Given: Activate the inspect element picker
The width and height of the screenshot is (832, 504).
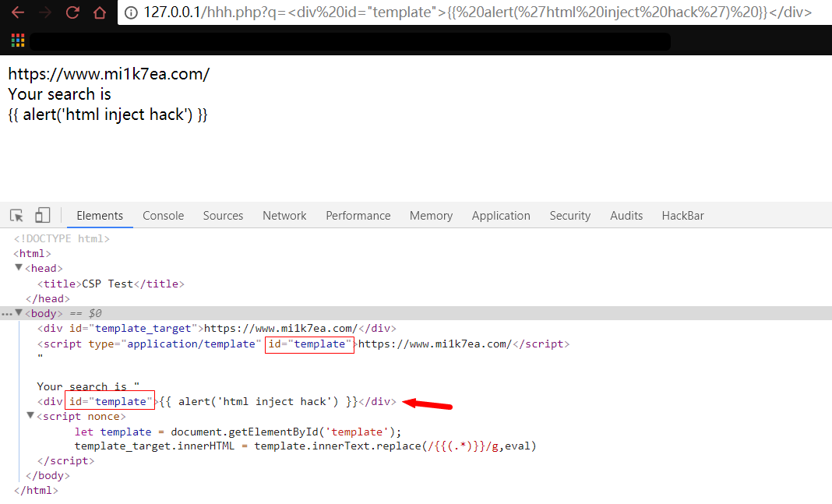Looking at the screenshot, I should pos(16,216).
